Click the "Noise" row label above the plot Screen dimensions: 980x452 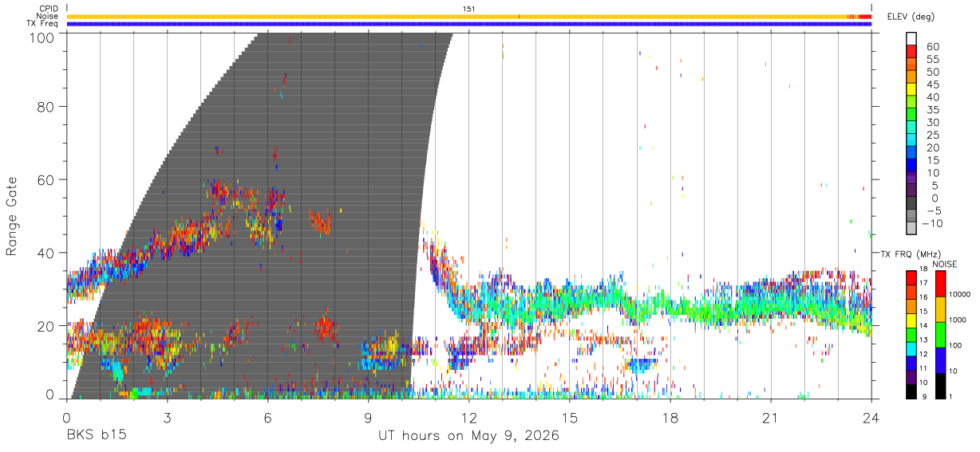pyautogui.click(x=47, y=16)
